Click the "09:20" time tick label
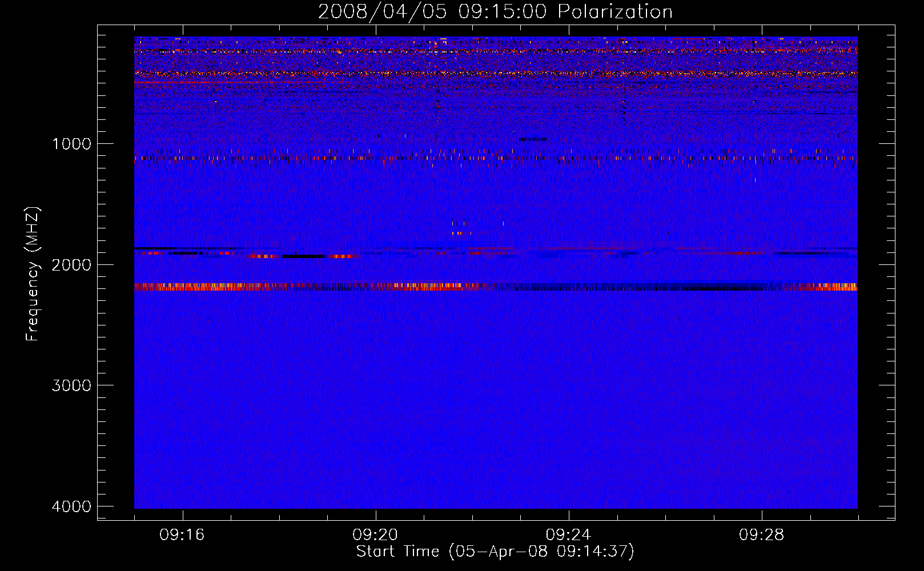The width and height of the screenshot is (924, 571). click(375, 535)
